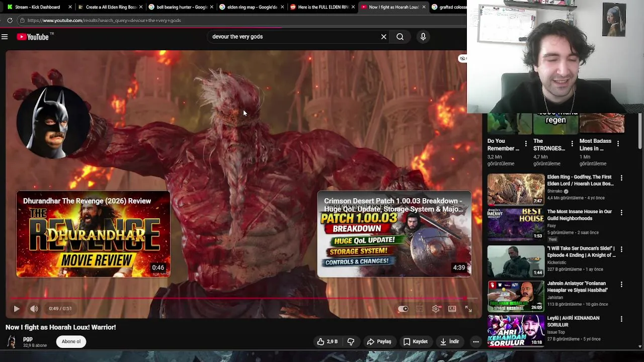Share the video with Paylaş
The height and width of the screenshot is (362, 644).
379,341
